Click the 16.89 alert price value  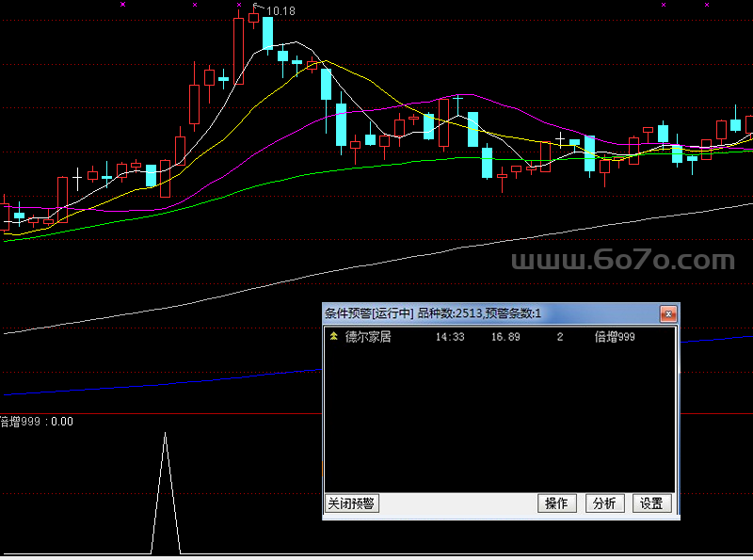pos(505,337)
